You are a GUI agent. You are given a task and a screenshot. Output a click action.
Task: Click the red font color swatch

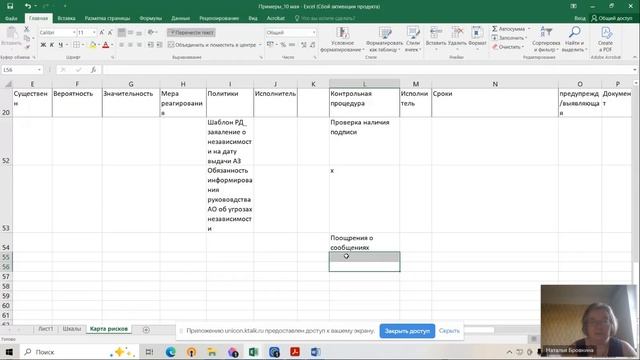pos(106,45)
